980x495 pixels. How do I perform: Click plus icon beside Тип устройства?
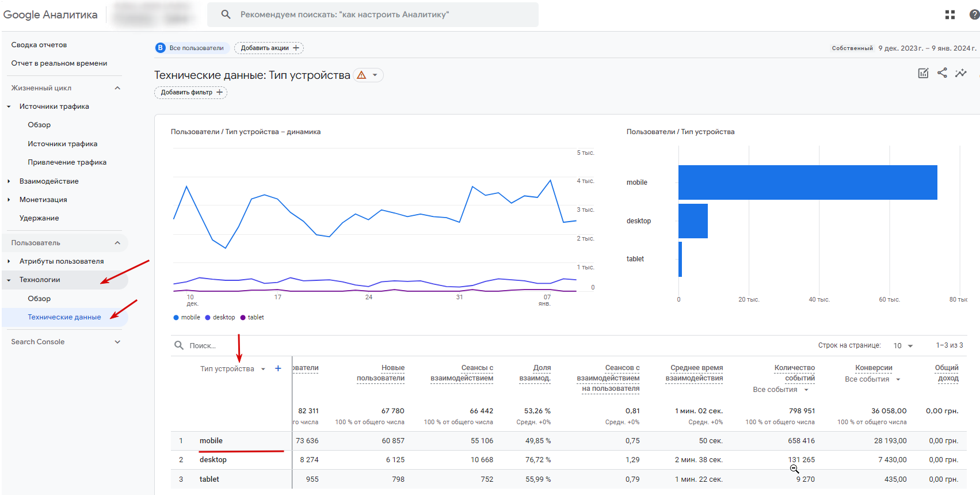point(278,368)
